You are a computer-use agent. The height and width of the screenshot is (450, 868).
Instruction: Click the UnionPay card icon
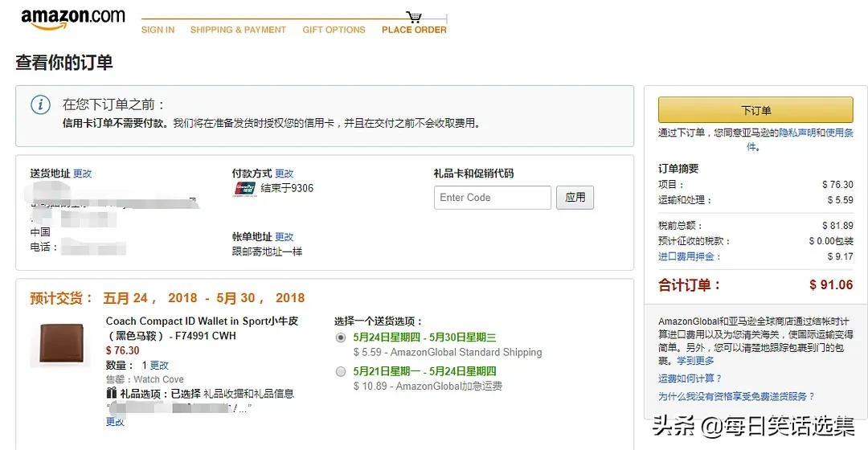click(x=244, y=189)
